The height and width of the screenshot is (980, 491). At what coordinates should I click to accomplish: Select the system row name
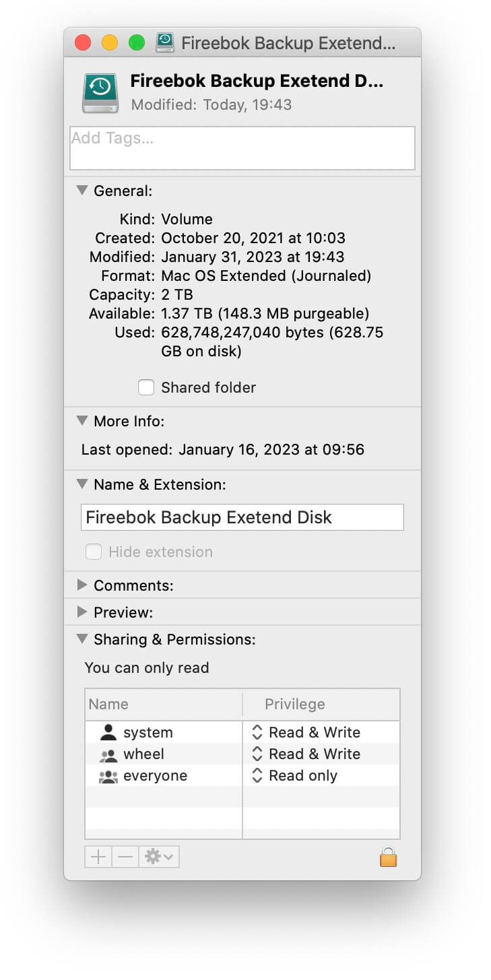tap(148, 732)
